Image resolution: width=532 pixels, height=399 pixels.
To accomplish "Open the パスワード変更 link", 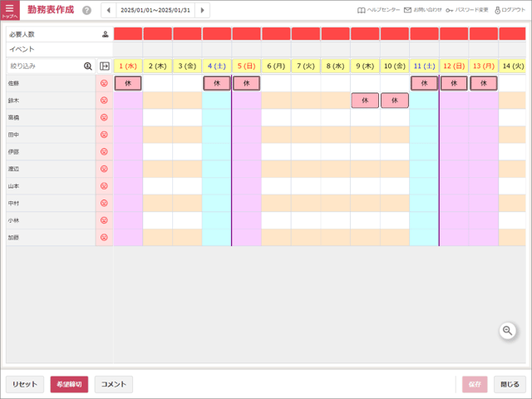I will [467, 10].
